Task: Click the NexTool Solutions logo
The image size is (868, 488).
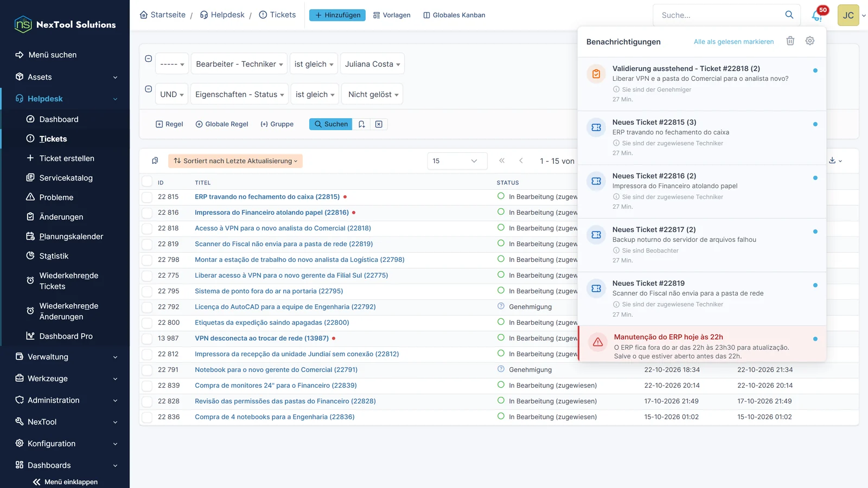Action: coord(65,24)
